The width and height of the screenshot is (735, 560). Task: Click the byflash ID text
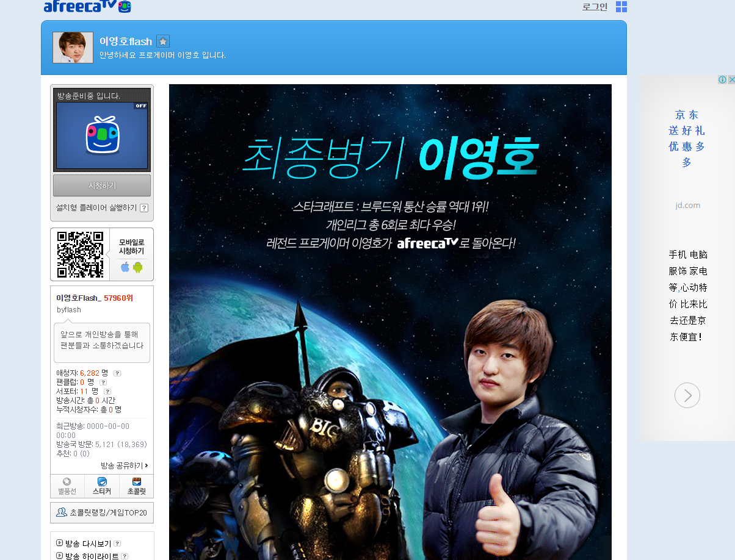(69, 310)
